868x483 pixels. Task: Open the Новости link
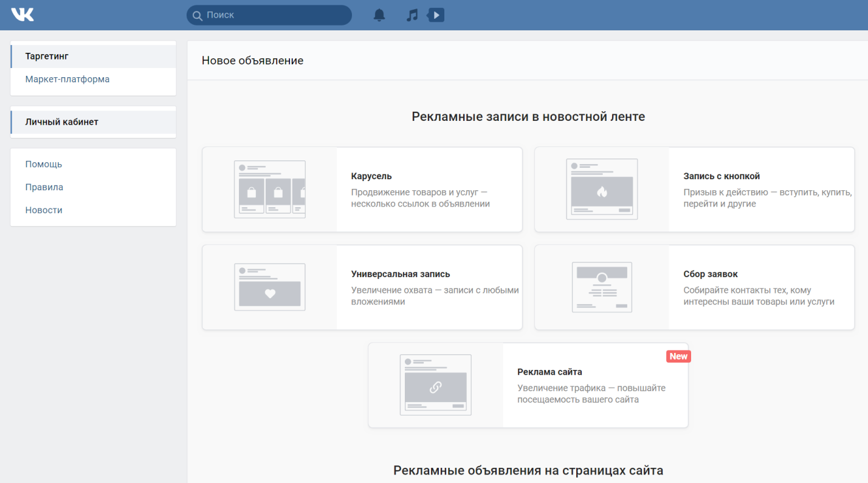pyautogui.click(x=44, y=210)
